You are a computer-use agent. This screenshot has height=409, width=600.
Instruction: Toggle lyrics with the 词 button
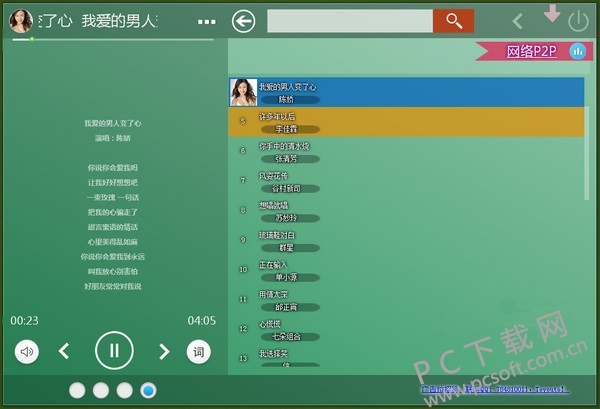click(x=199, y=352)
